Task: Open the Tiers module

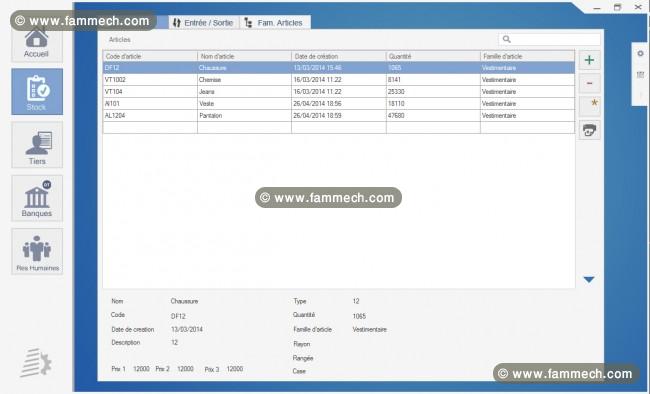Action: tap(37, 145)
